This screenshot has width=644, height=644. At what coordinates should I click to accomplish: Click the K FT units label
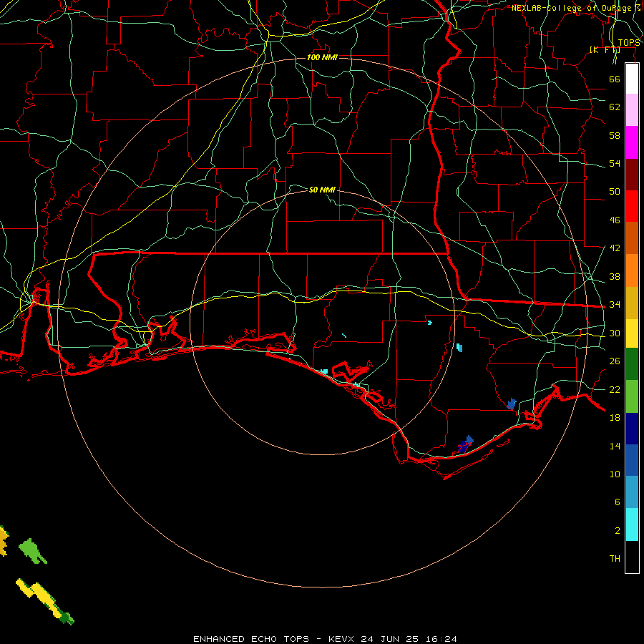605,50
